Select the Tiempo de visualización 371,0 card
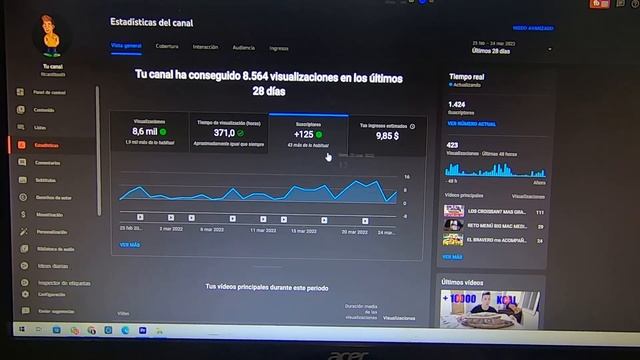This screenshot has width=640, height=360. point(229,133)
